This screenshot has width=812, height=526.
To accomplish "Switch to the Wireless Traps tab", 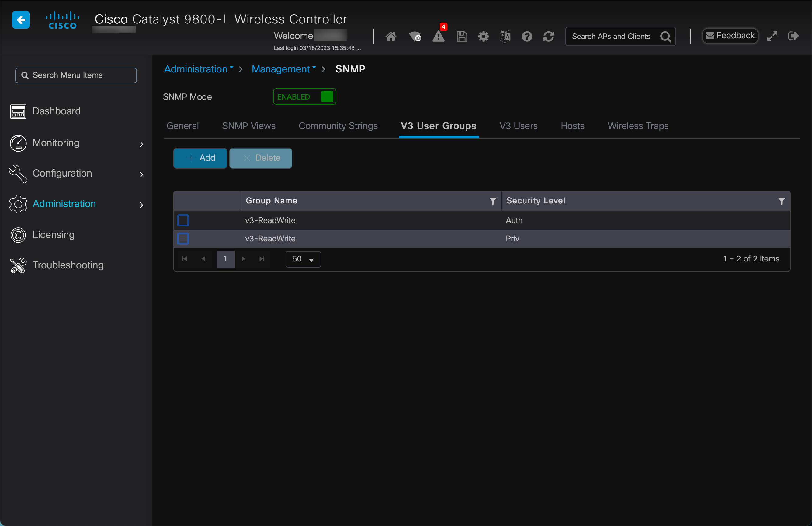I will (x=638, y=126).
